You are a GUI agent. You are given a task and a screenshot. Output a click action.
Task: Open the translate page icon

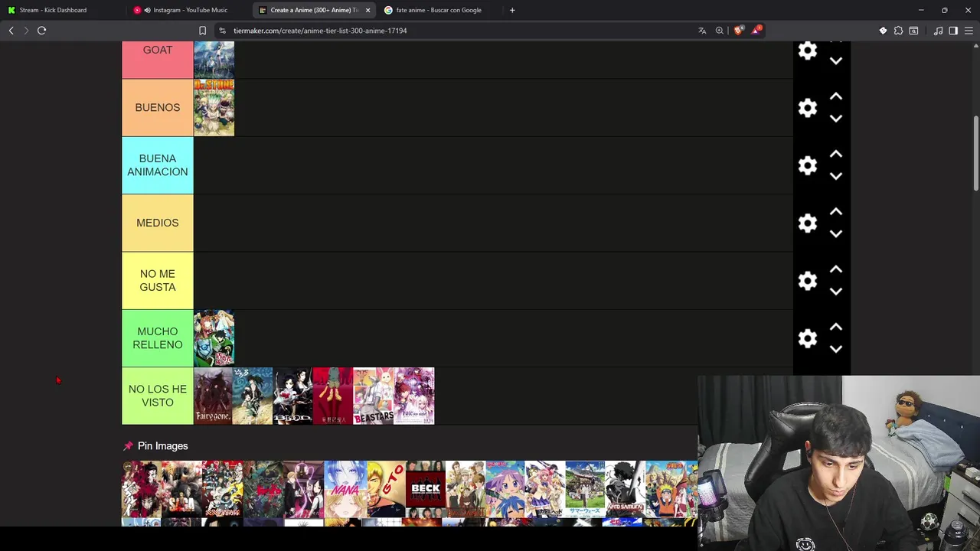702,31
